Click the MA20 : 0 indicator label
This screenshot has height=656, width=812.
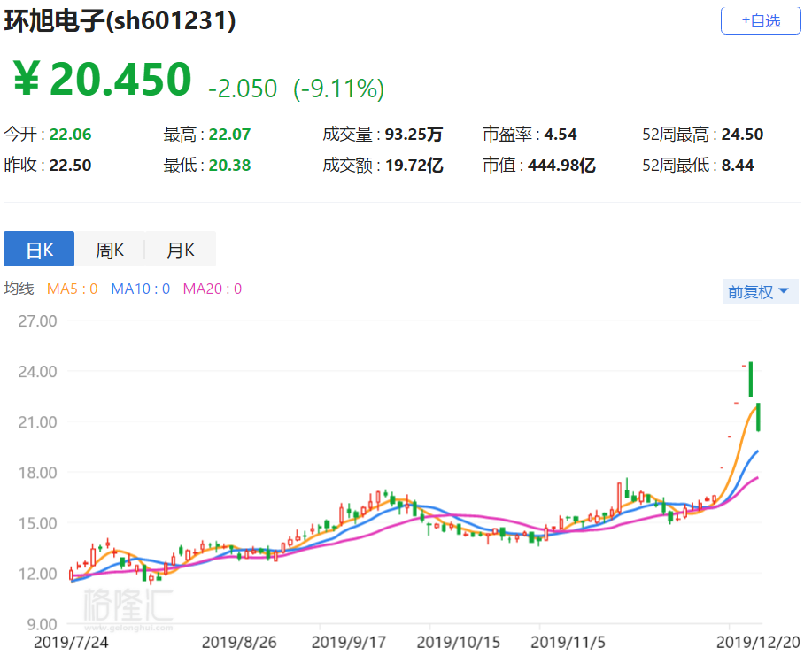[213, 289]
